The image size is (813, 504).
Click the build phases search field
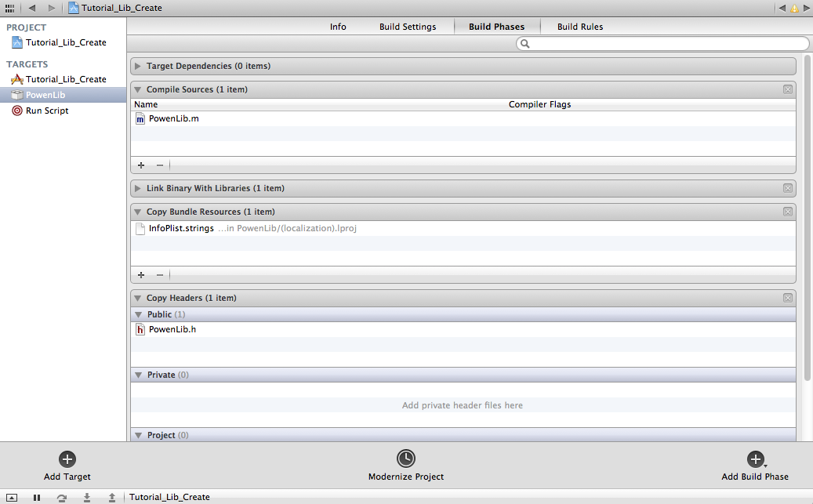(x=662, y=44)
